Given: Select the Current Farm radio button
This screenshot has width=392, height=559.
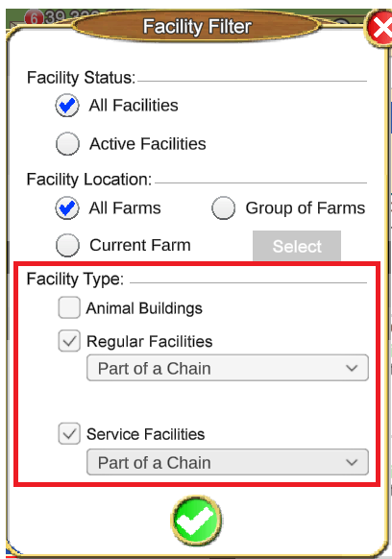Looking at the screenshot, I should pyautogui.click(x=67, y=245).
